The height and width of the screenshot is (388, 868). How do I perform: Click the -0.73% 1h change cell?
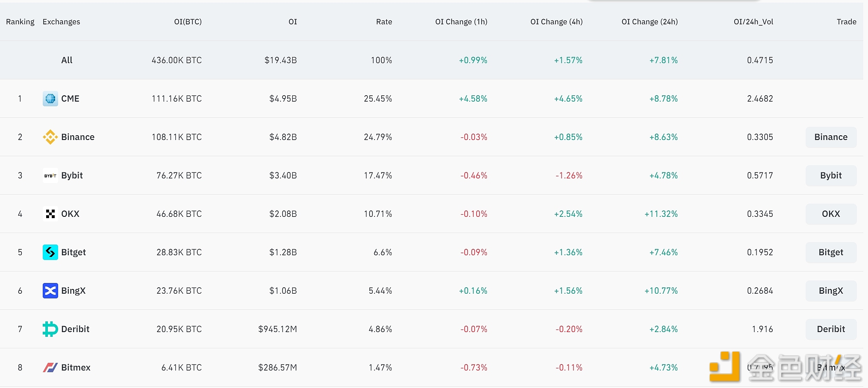(474, 368)
